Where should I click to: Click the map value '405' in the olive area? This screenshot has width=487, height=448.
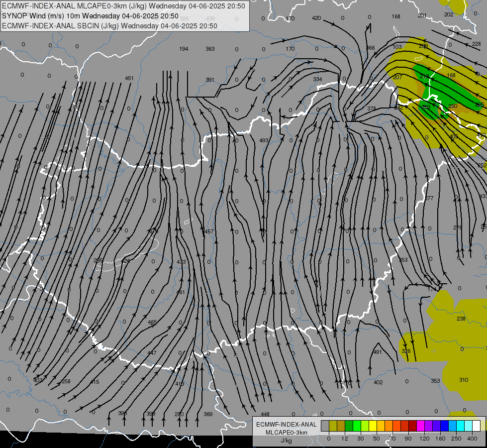[454, 137]
